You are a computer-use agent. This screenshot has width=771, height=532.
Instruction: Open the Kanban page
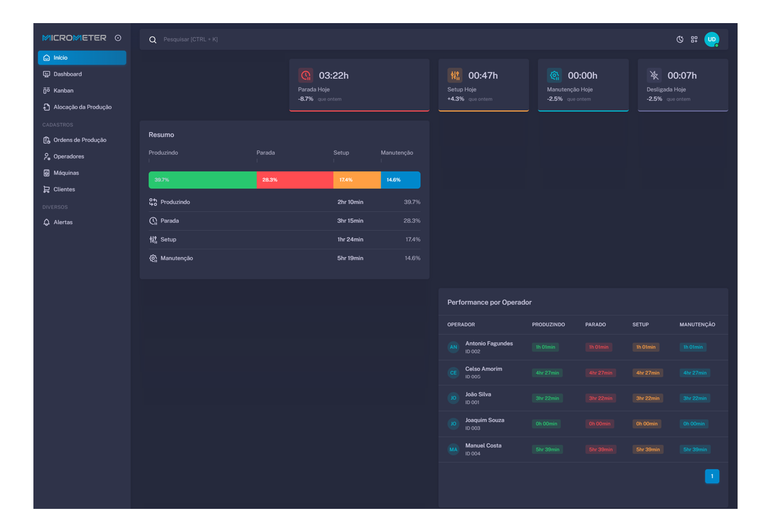tap(82, 90)
